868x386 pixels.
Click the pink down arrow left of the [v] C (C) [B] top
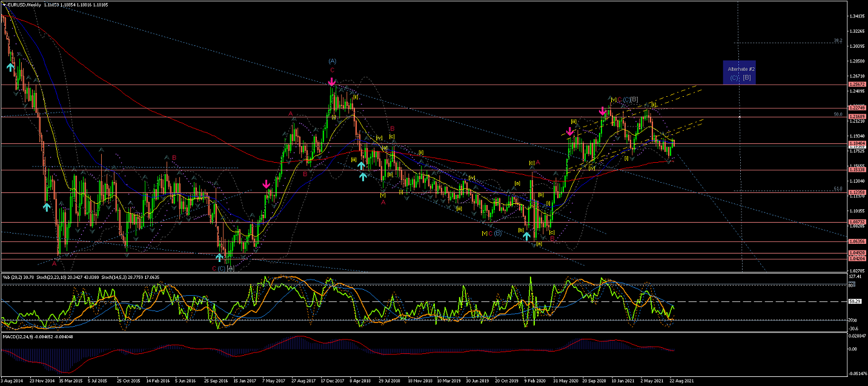point(602,111)
